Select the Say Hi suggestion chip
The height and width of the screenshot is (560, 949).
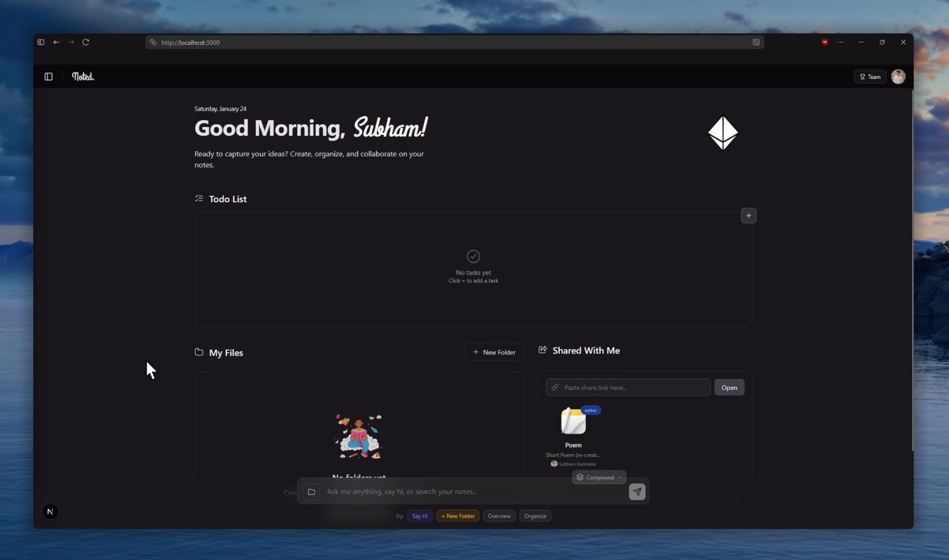click(420, 516)
